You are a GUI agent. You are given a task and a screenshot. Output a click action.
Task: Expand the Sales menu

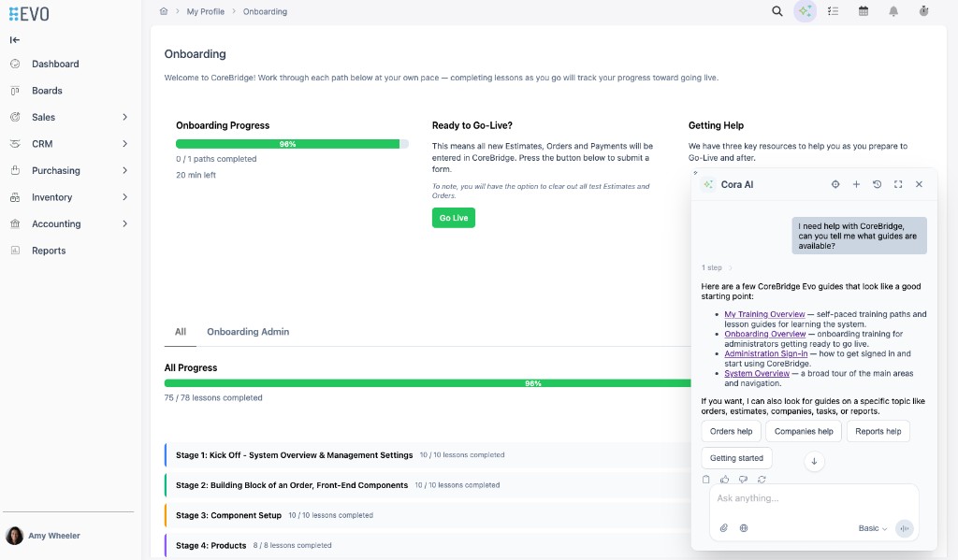[x=124, y=117]
